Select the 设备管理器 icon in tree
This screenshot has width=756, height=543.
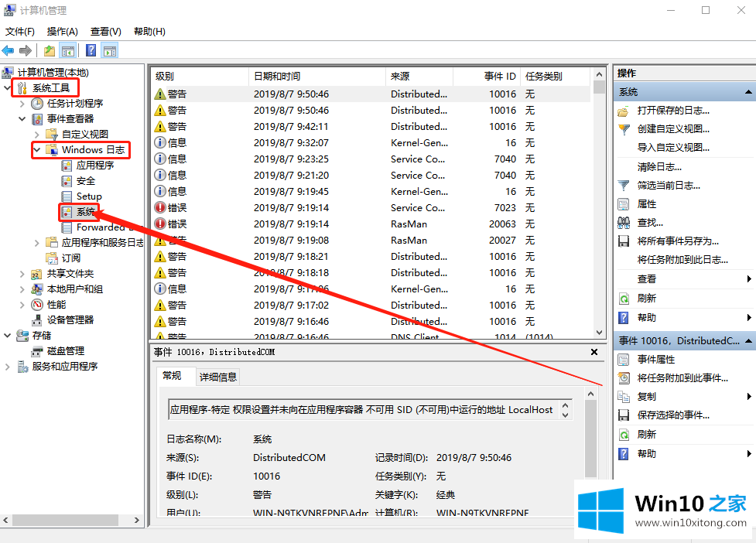[x=37, y=320]
